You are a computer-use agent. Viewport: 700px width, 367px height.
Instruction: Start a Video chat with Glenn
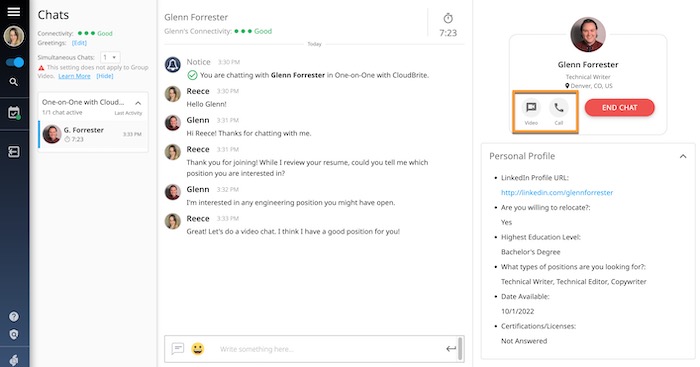click(531, 111)
